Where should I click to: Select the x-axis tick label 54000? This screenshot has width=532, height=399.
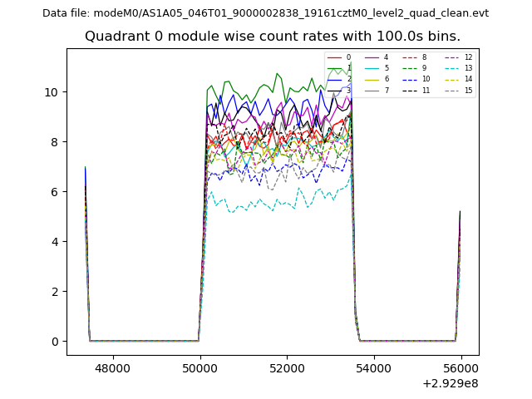point(373,368)
